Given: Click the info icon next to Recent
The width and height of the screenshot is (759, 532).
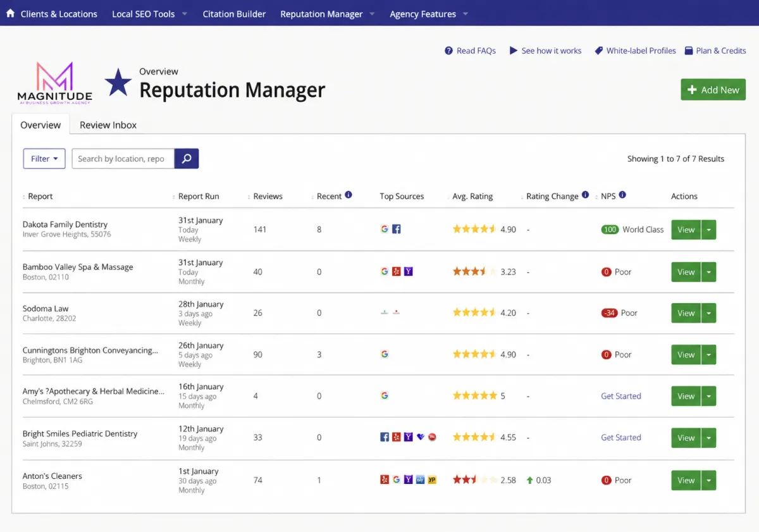Looking at the screenshot, I should pyautogui.click(x=349, y=195).
